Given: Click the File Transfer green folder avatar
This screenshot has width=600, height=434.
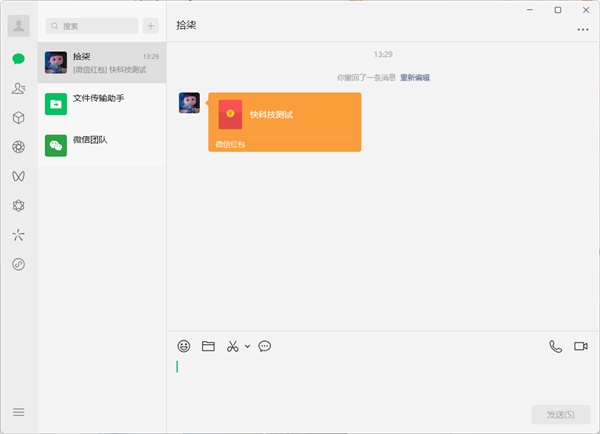Looking at the screenshot, I should (x=56, y=104).
